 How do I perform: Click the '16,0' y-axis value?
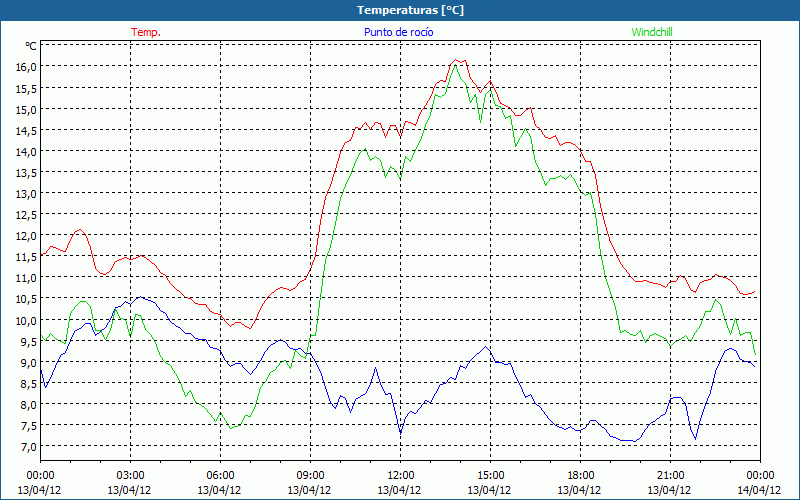(27, 67)
